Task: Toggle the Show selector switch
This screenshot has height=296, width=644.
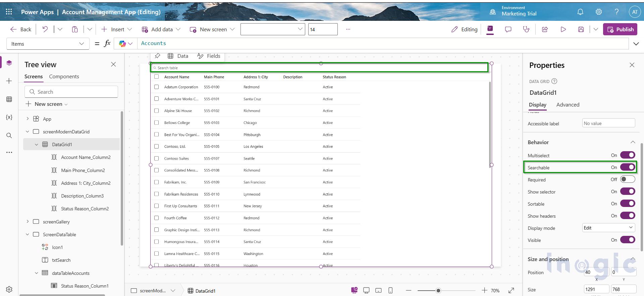Action: (x=627, y=192)
